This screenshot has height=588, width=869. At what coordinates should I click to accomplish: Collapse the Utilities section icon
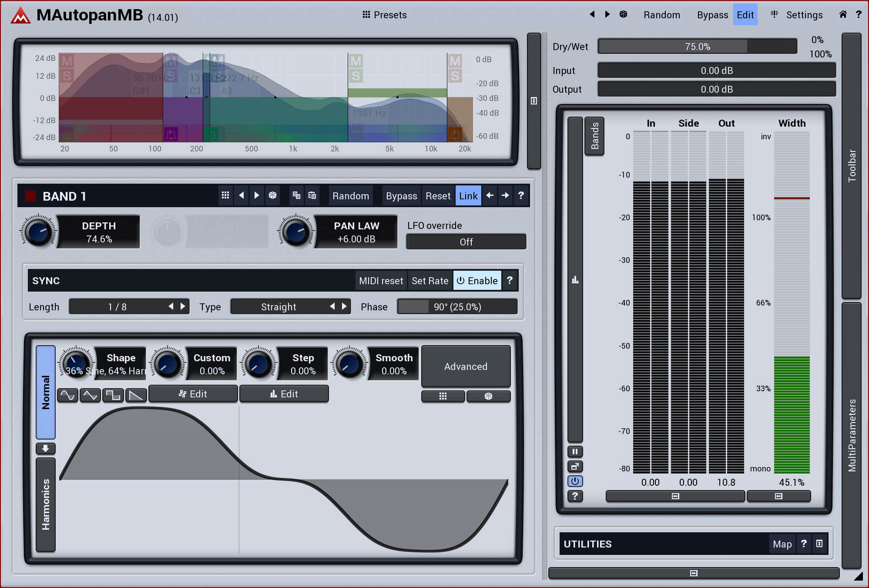click(x=819, y=544)
